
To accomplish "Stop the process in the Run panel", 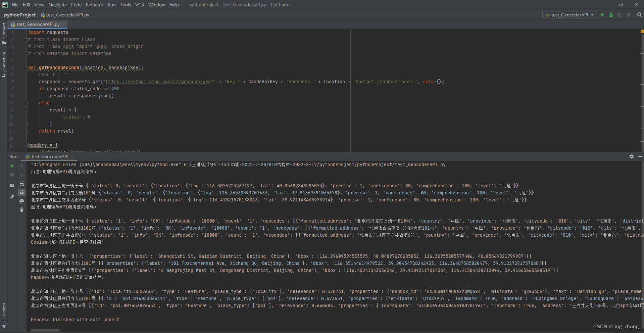I will pos(12,175).
